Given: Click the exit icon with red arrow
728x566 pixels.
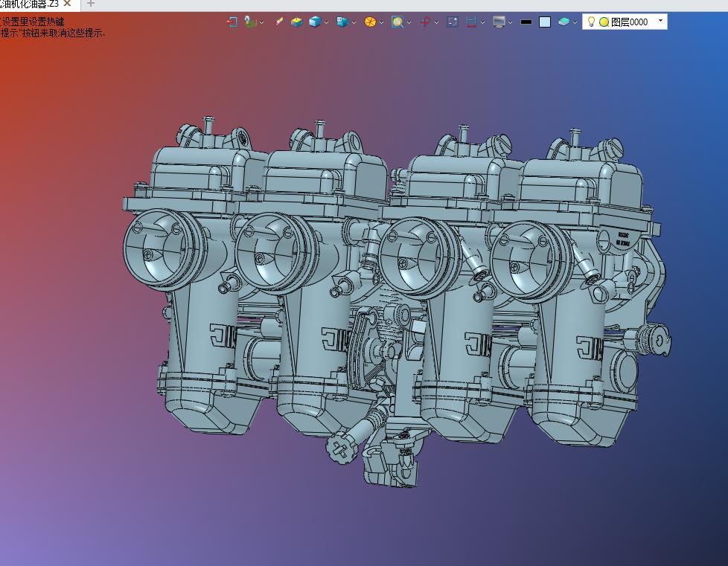Looking at the screenshot, I should coord(232,22).
